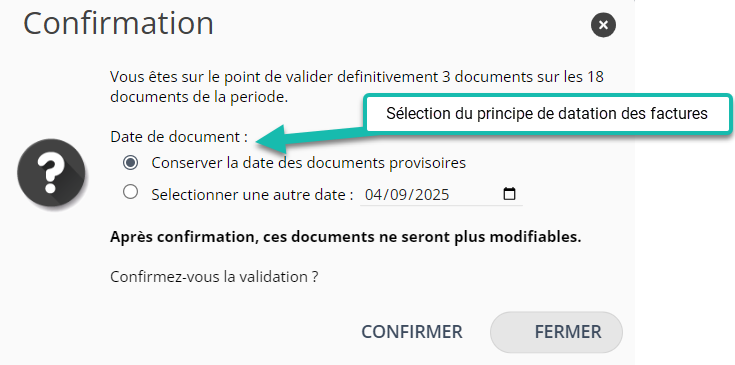Select the 'Selectionner une autre date' radio button

point(130,192)
